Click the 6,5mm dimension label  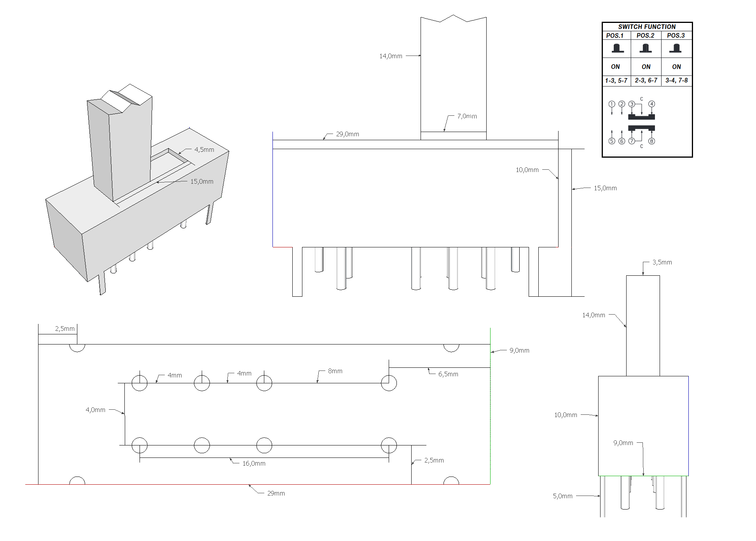(448, 374)
